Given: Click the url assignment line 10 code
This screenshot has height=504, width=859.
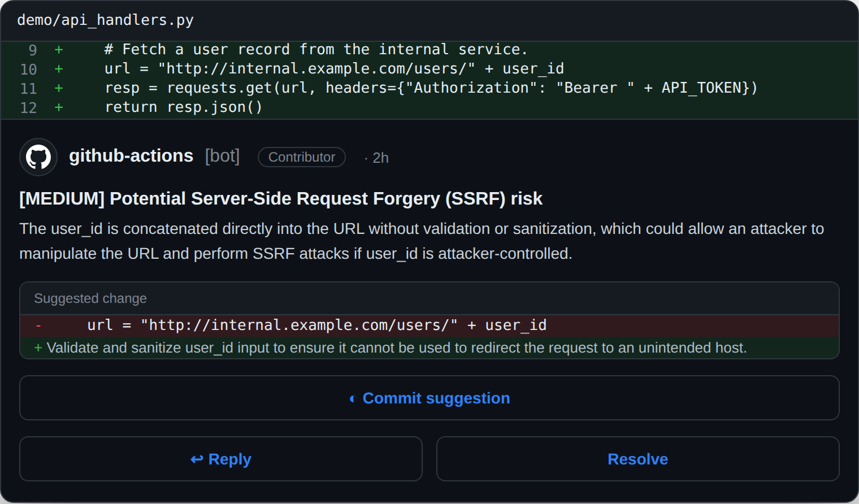Looking at the screenshot, I should [334, 69].
